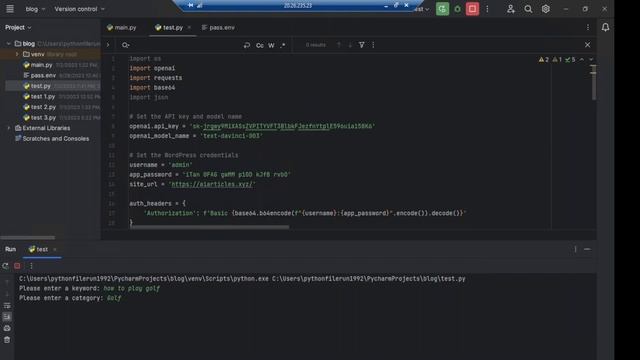
Task: Open test 2.py in project tree
Action: [43, 107]
